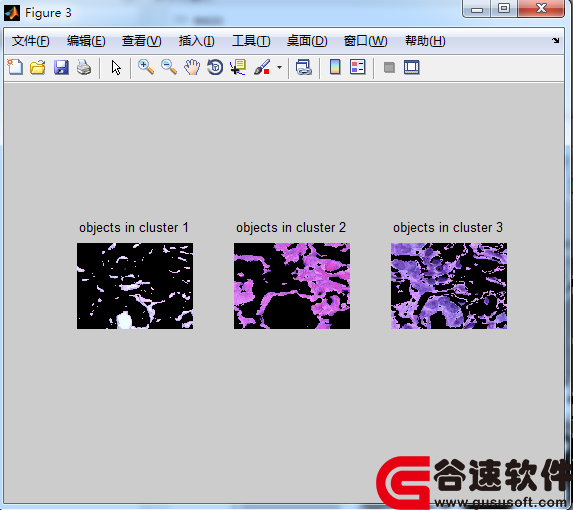
Task: Enable the Pan hand tool
Action: click(192, 68)
